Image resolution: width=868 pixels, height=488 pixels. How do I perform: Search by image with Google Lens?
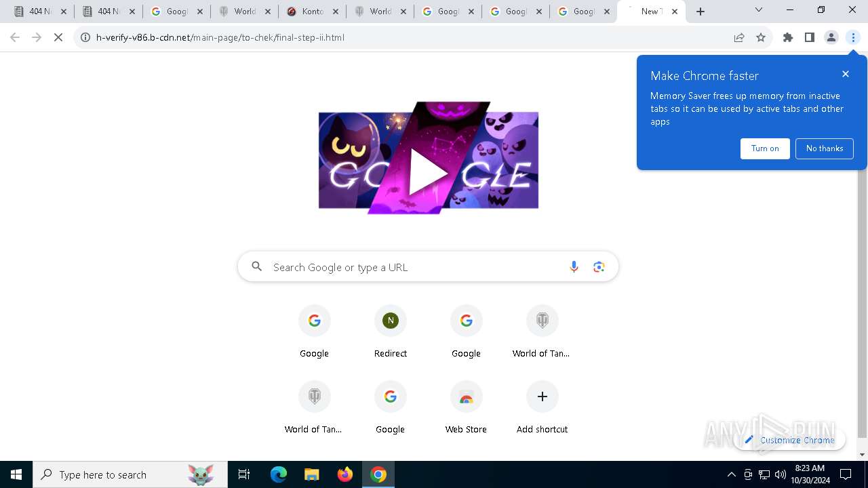pos(599,267)
